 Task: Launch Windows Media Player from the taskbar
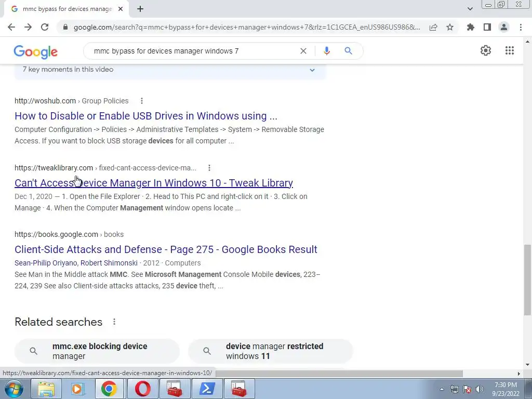[x=77, y=389]
